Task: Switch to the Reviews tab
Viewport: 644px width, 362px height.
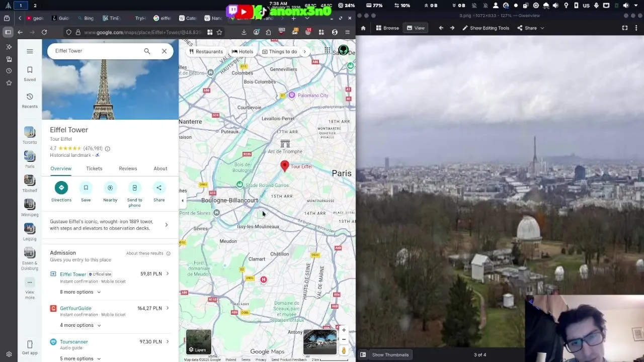Action: click(128, 168)
